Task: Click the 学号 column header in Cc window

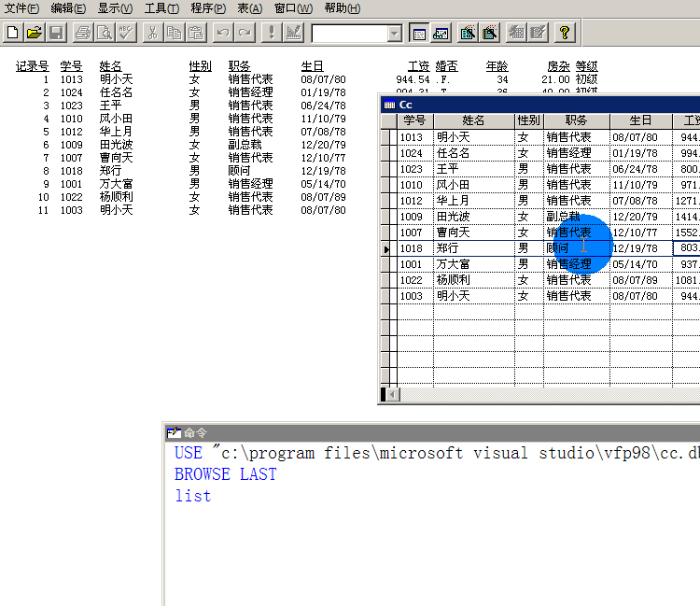Action: [415, 120]
